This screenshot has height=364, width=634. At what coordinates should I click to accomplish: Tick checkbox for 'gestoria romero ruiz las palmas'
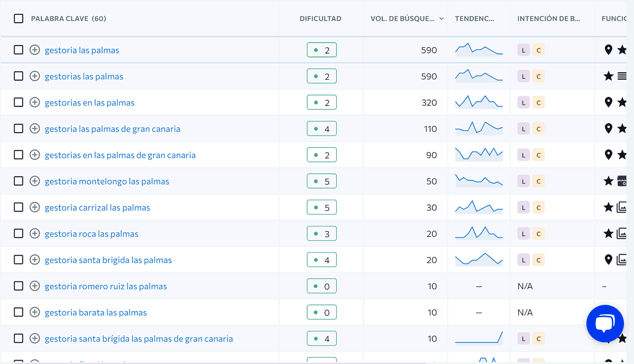tap(18, 286)
